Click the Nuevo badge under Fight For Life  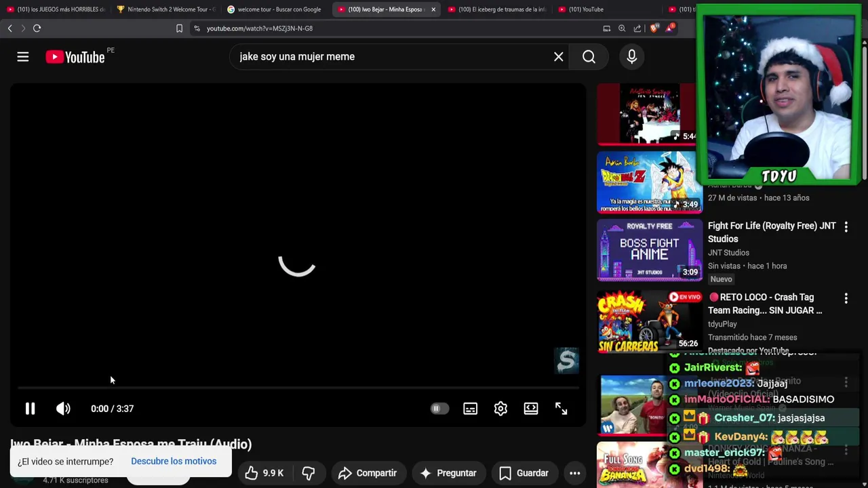point(721,279)
